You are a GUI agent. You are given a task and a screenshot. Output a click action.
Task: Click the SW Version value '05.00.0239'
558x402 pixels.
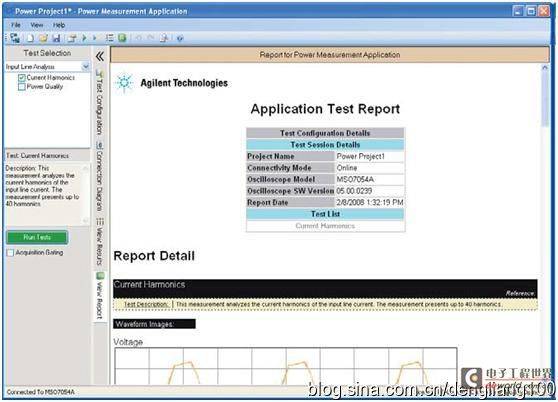354,191
